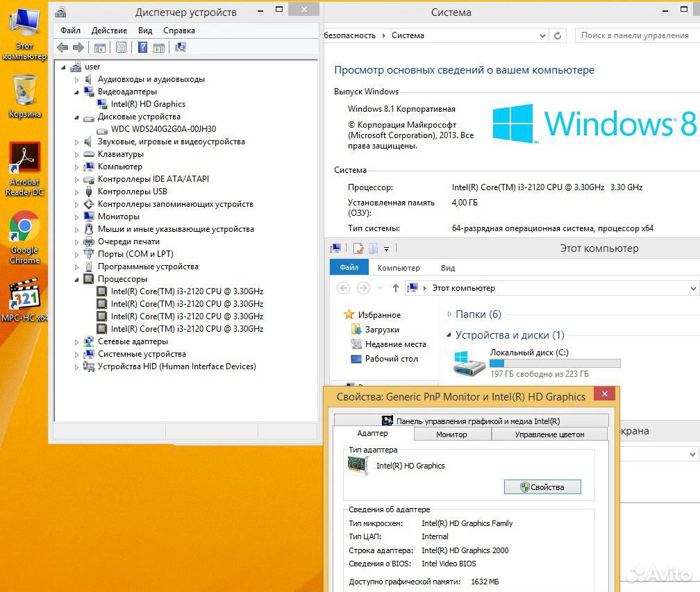Click Up arrow in This Computer explorer
The width and height of the screenshot is (700, 592).
(396, 288)
